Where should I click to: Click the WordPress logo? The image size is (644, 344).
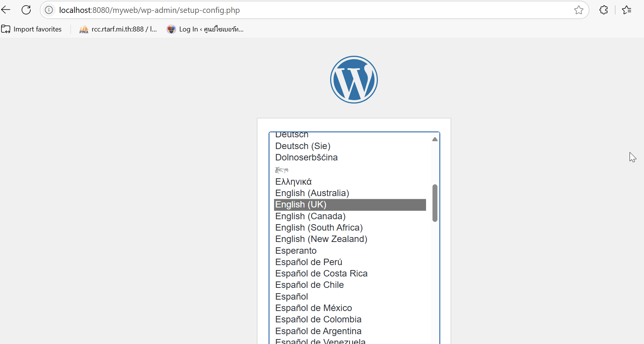pos(354,80)
